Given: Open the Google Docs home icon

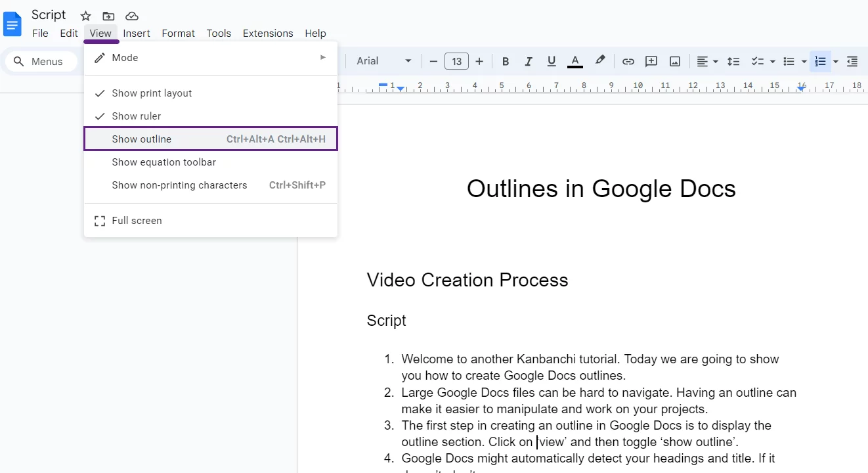Looking at the screenshot, I should point(12,24).
